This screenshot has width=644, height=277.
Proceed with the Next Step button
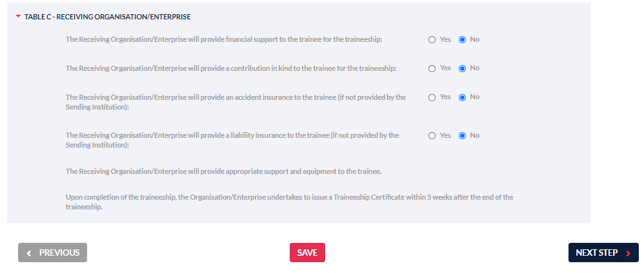(603, 253)
